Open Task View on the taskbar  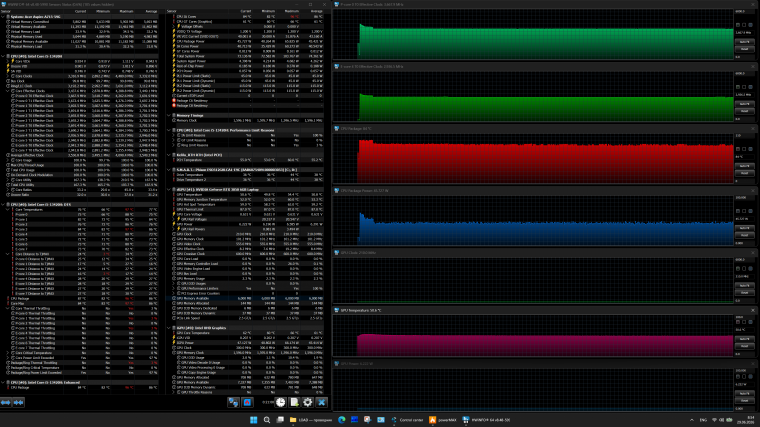tap(280, 420)
